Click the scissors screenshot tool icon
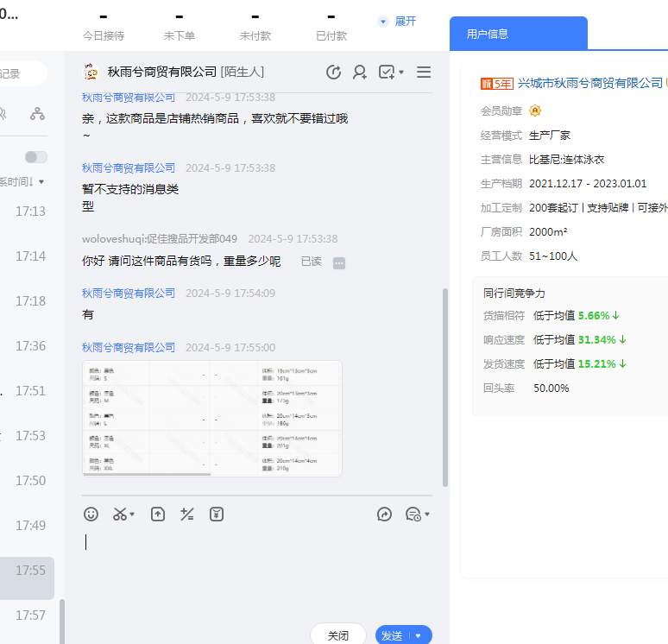 [120, 515]
